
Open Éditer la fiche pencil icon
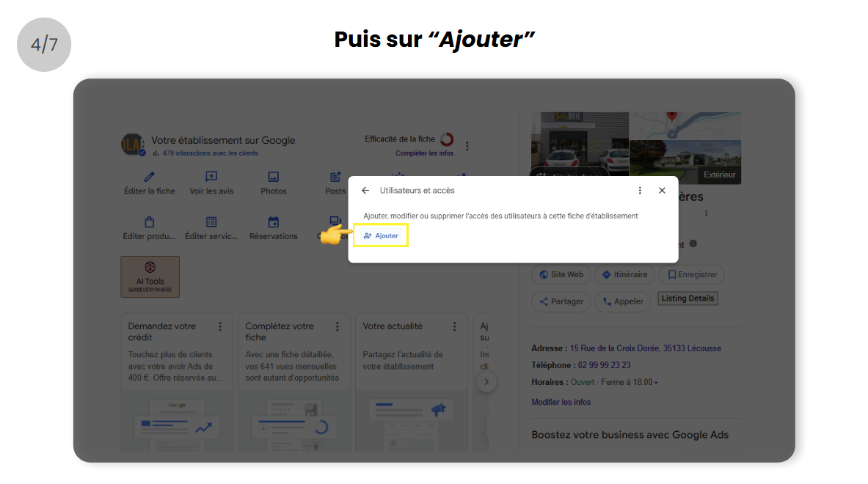(150, 177)
